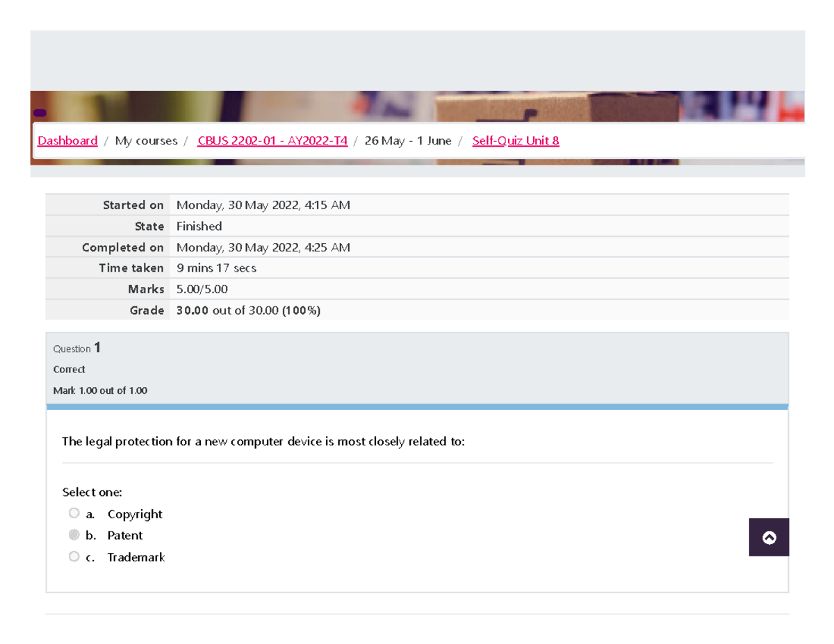
Task: Select the Patent radio button
Action: [x=74, y=534]
